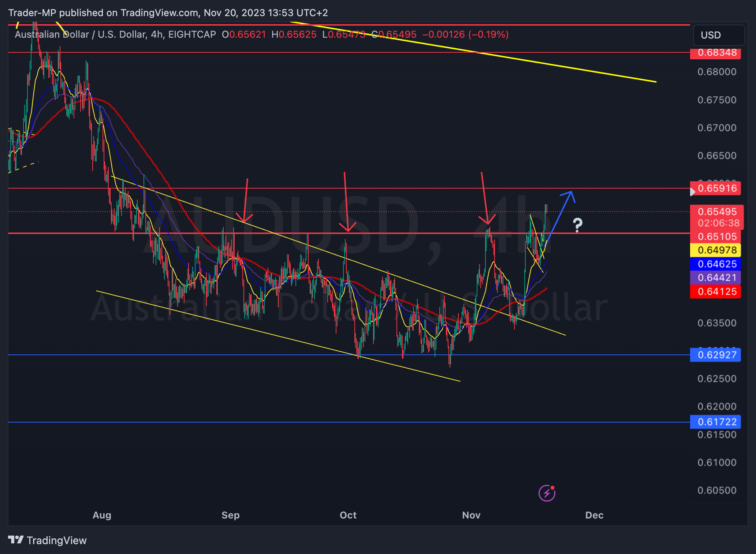The height and width of the screenshot is (554, 756).
Task: Click the blue 0.64625 moving average label
Action: click(715, 264)
